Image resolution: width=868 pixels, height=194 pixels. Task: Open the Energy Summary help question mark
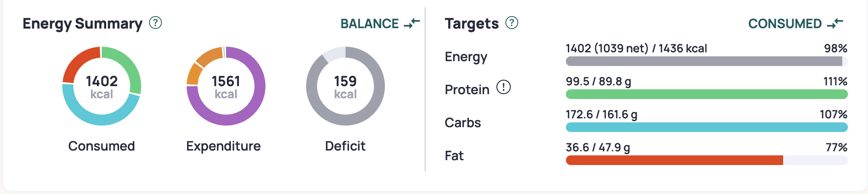(x=155, y=23)
